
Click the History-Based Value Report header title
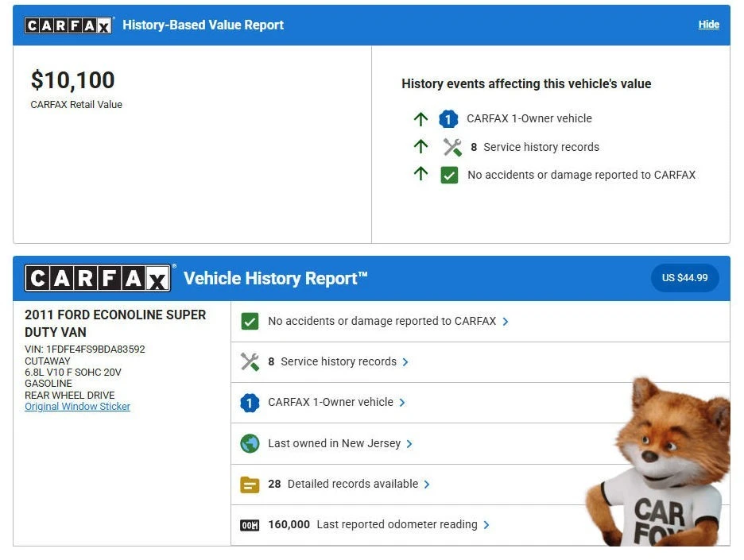(x=203, y=25)
